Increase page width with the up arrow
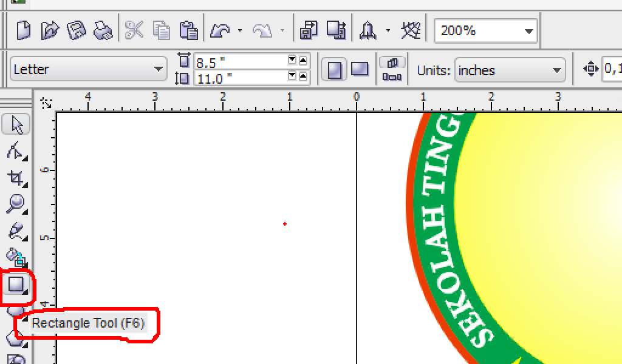 pos(303,61)
